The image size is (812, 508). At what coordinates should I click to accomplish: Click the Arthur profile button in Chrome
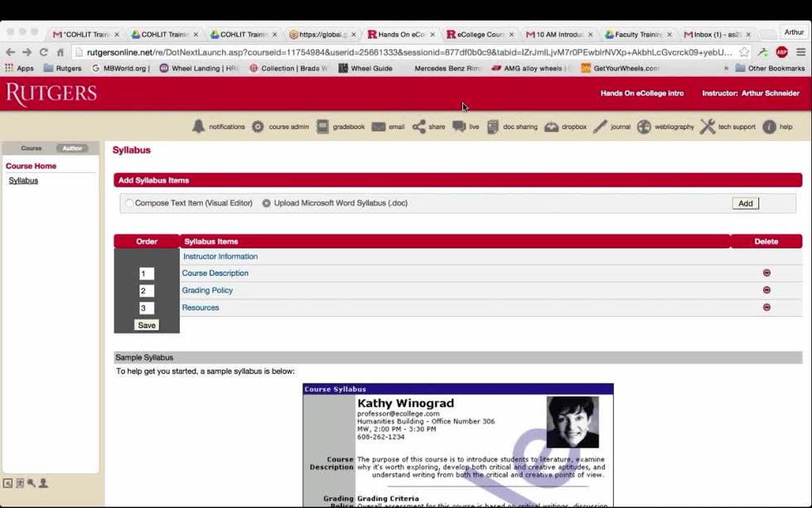click(794, 32)
